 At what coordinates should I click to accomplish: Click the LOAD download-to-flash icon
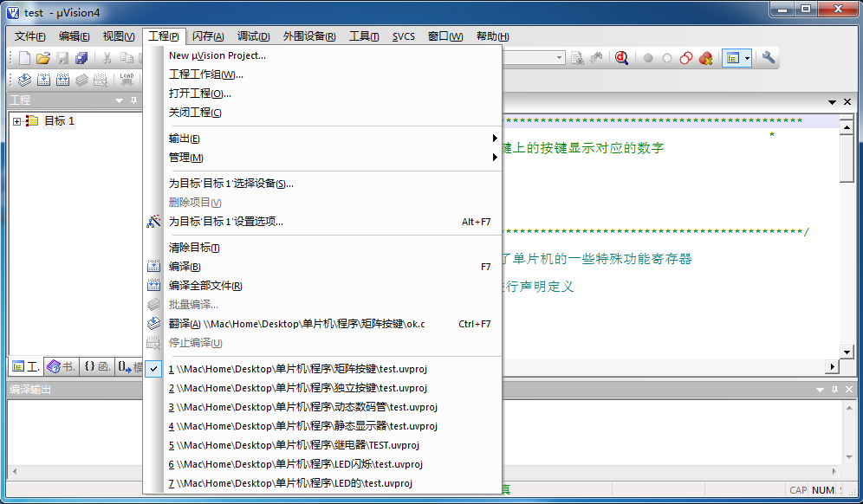[x=127, y=80]
